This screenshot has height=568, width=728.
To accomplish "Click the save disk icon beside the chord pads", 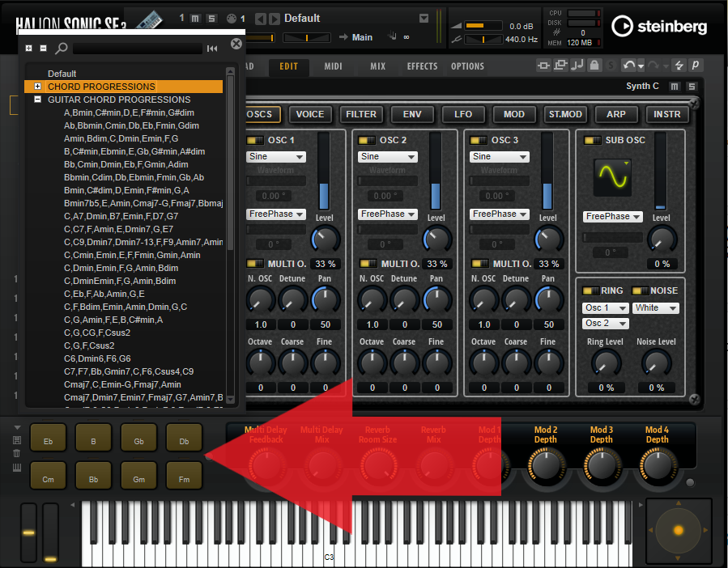I will 17,440.
